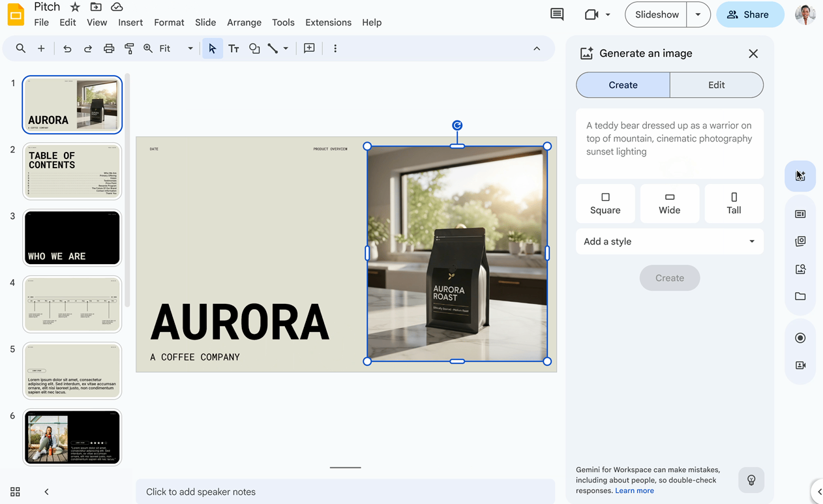Select the Shape tool
The image size is (823, 504).
pyautogui.click(x=254, y=48)
